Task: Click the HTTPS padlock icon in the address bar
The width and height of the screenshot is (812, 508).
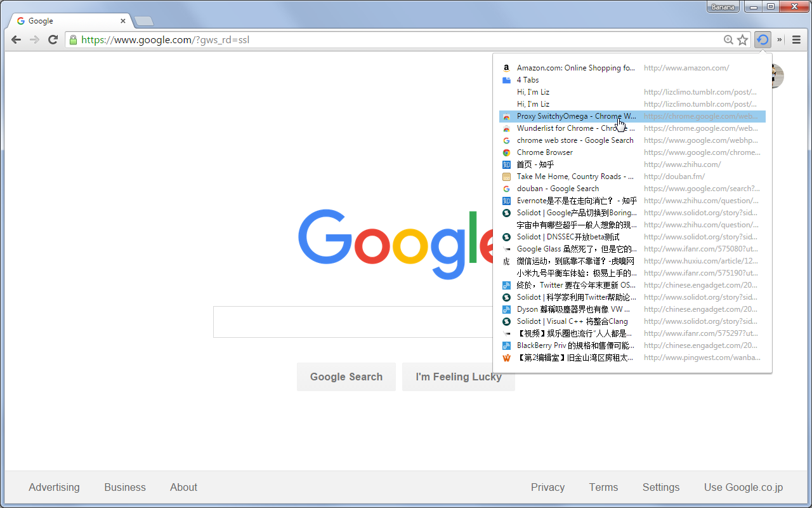Action: click(72, 39)
